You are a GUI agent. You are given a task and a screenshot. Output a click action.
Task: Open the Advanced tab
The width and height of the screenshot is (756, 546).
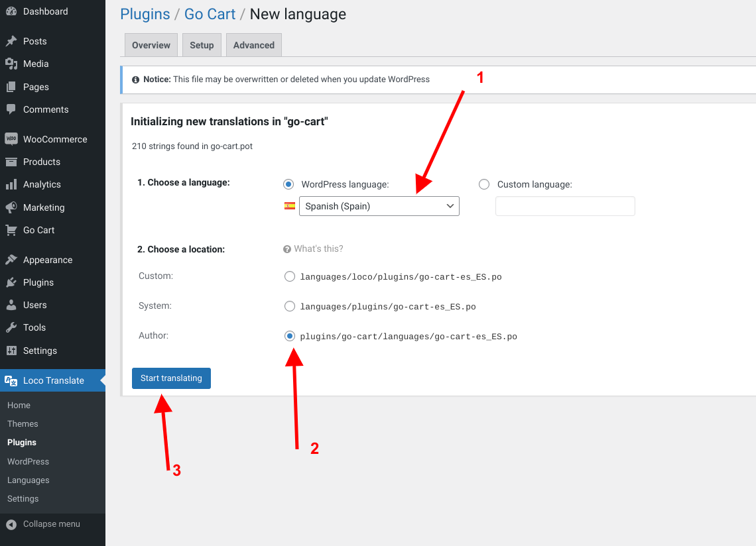(x=253, y=45)
